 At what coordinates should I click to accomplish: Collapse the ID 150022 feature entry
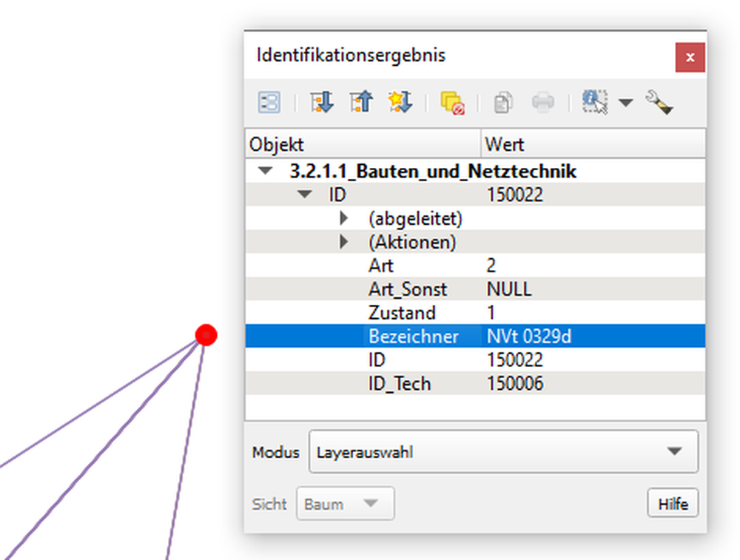click(x=304, y=194)
